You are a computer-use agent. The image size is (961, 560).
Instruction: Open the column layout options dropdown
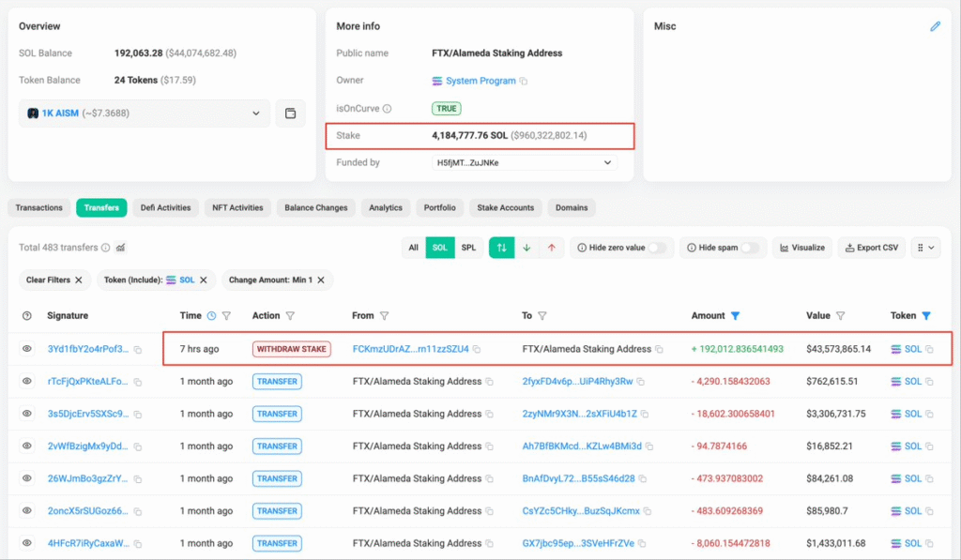click(x=925, y=248)
